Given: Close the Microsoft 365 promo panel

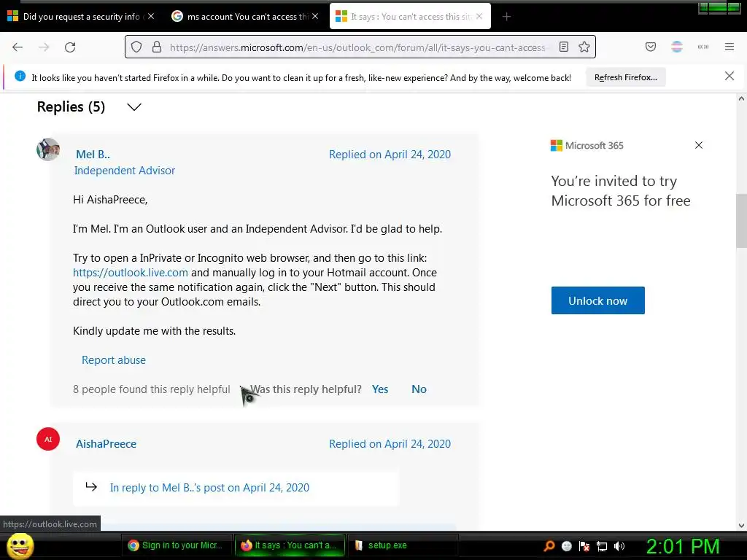Looking at the screenshot, I should click(x=699, y=145).
